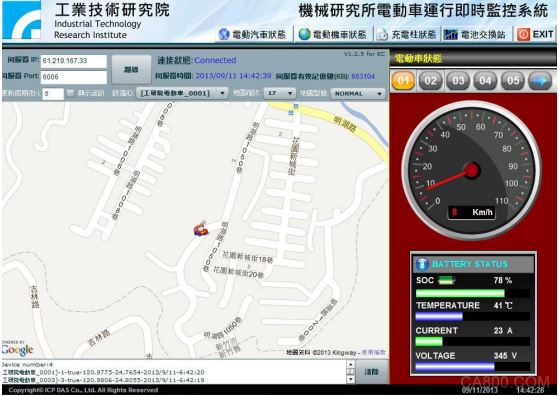Click the log row with _0003 device data
Screen dimensions: 559x396
[x=103, y=380]
